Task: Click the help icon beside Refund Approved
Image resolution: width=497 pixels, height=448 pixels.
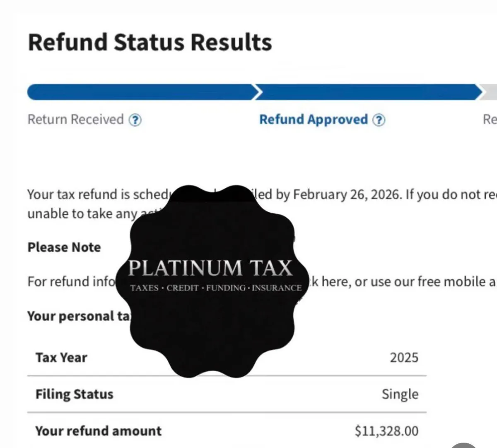Action: [379, 120]
